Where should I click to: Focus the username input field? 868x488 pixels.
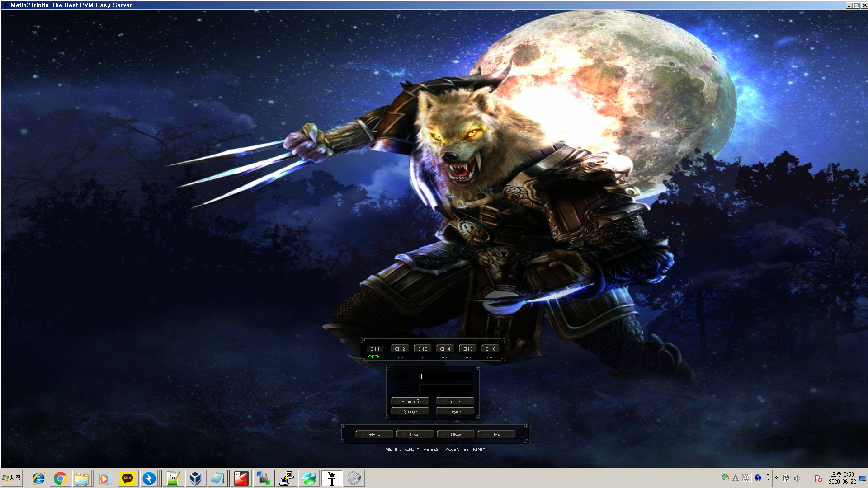point(446,376)
